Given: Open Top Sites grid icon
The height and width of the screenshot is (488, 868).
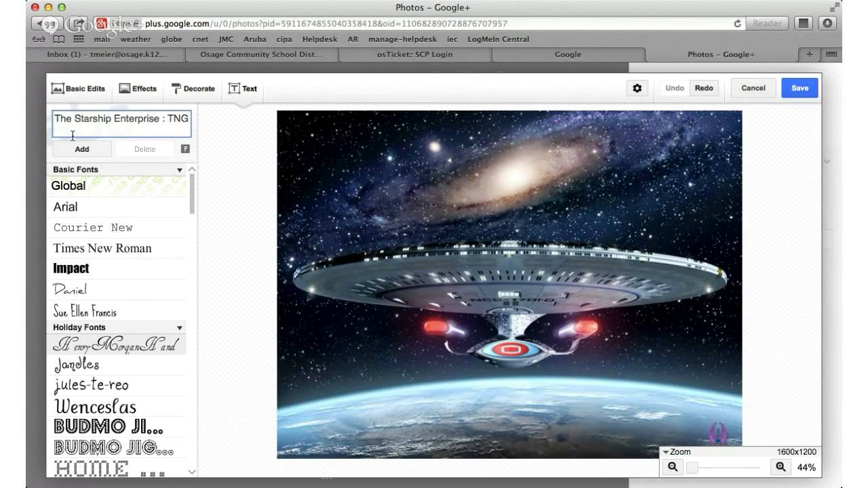Looking at the screenshot, I should coord(79,39).
